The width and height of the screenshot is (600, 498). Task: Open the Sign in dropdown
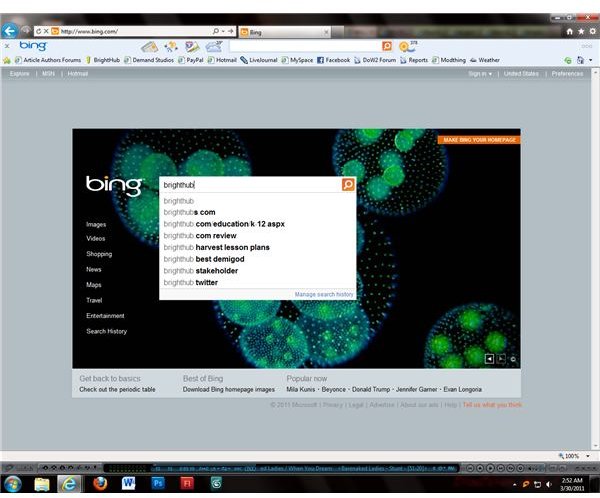pos(480,73)
